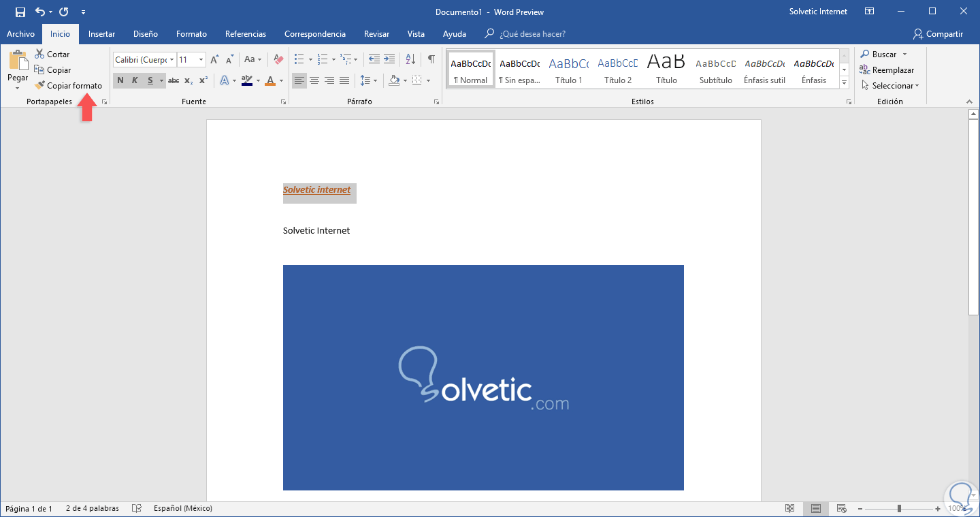The image size is (980, 517).
Task: Select the Solvetic.com image in the document
Action: coord(483,377)
